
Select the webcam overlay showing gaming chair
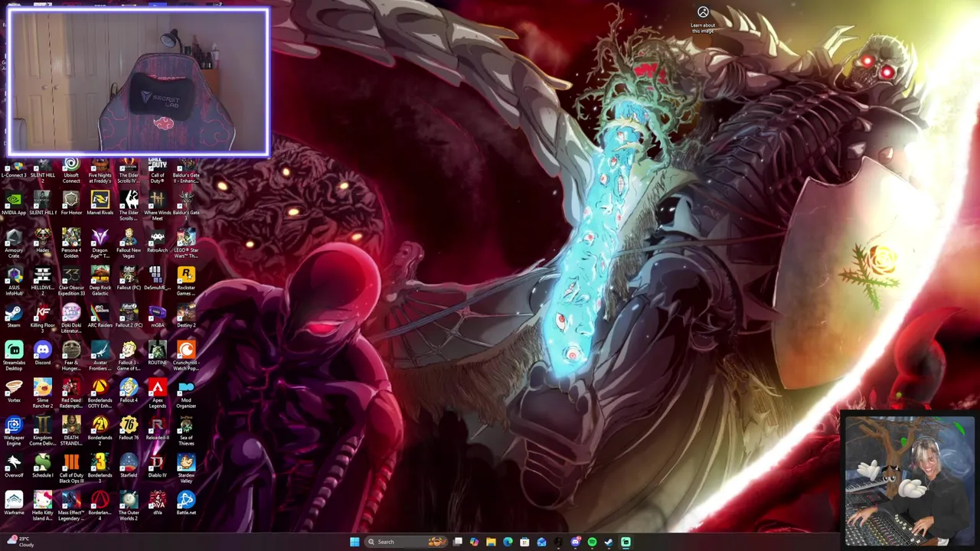pos(138,82)
